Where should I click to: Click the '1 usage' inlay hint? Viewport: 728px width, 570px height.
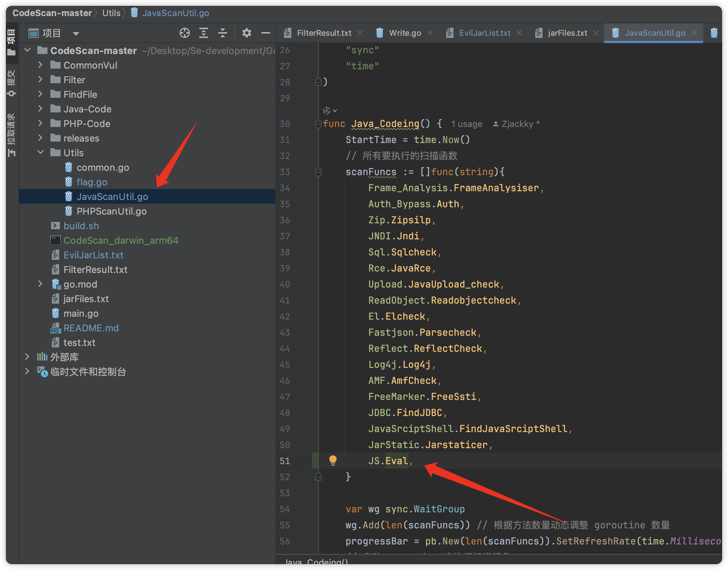tap(466, 124)
